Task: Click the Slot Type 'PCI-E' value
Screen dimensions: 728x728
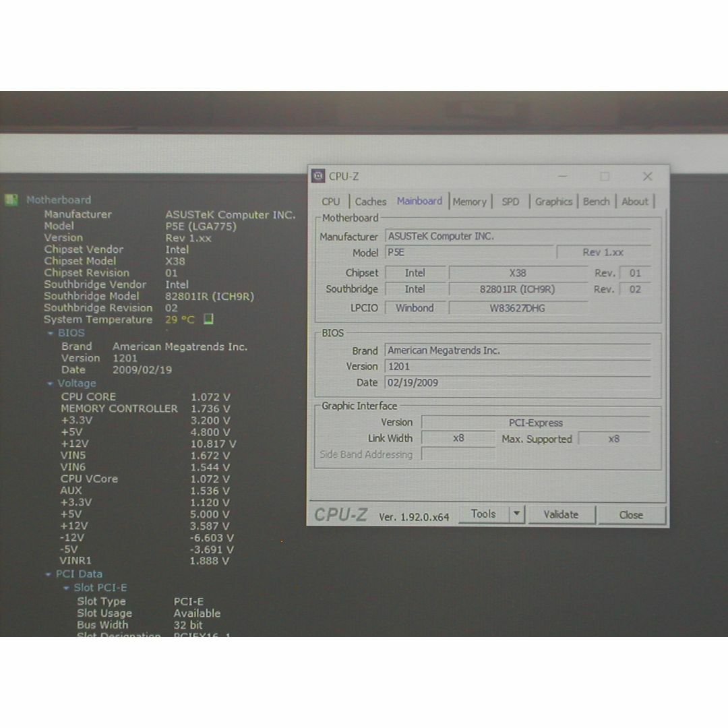Action: [x=189, y=602]
